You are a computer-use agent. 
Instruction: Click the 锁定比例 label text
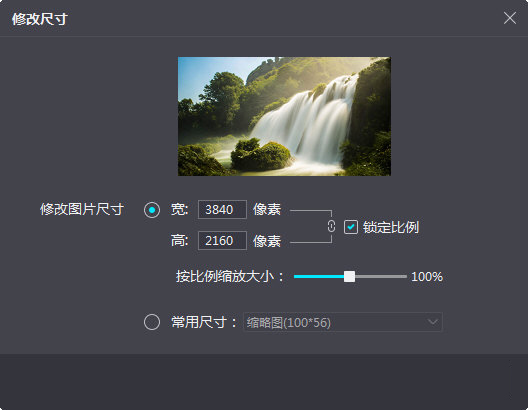(391, 227)
